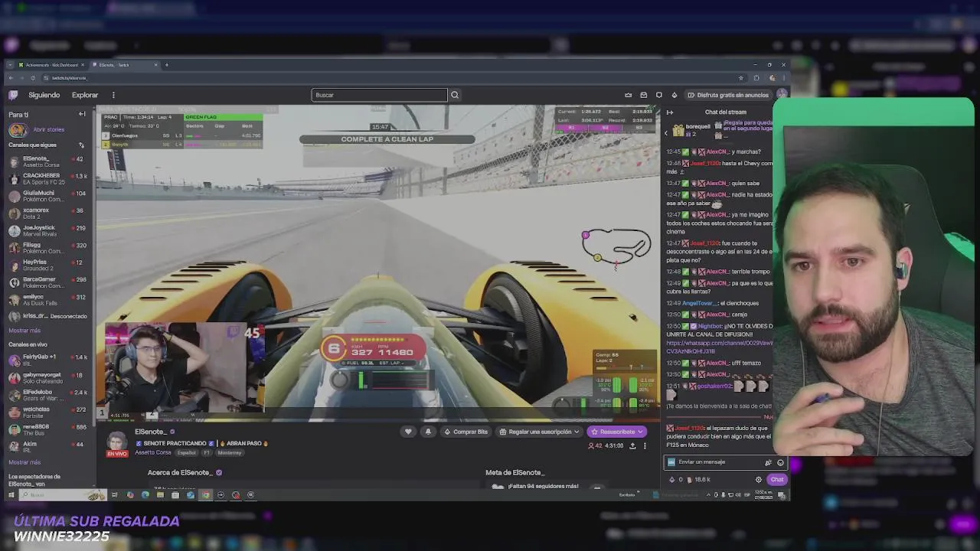The height and width of the screenshot is (551, 980).
Task: Click the stories avatar thumbnail
Action: pos(17,129)
